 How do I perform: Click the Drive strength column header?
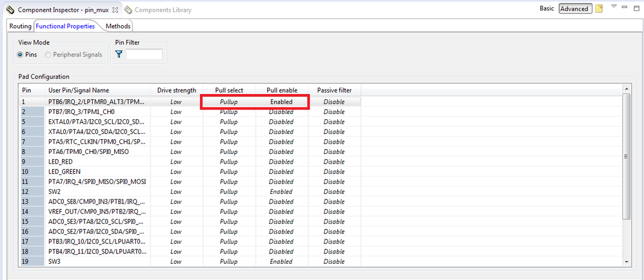(177, 90)
